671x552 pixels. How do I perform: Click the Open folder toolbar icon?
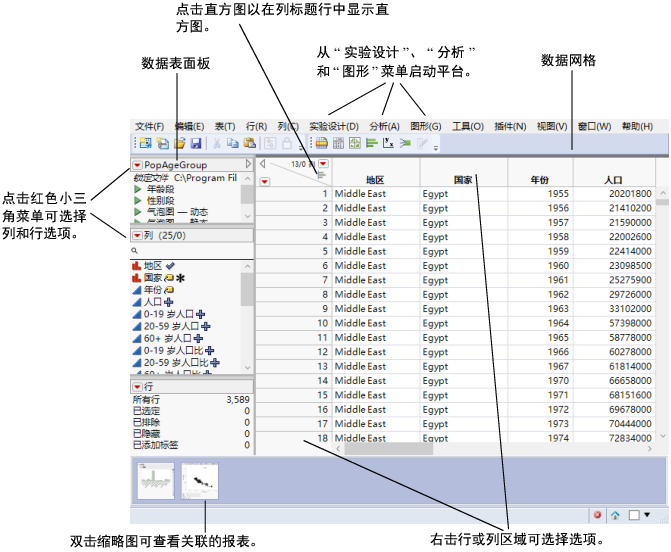coord(180,143)
